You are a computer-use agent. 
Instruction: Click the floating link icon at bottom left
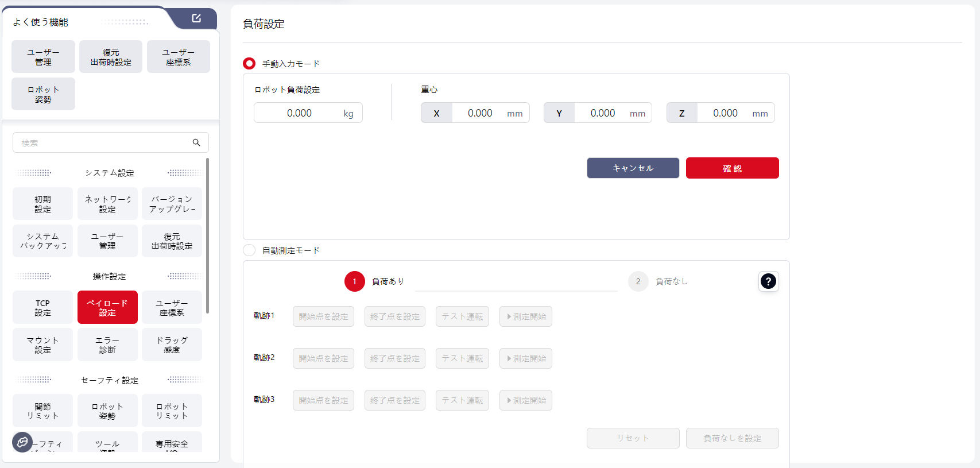pyautogui.click(x=22, y=442)
